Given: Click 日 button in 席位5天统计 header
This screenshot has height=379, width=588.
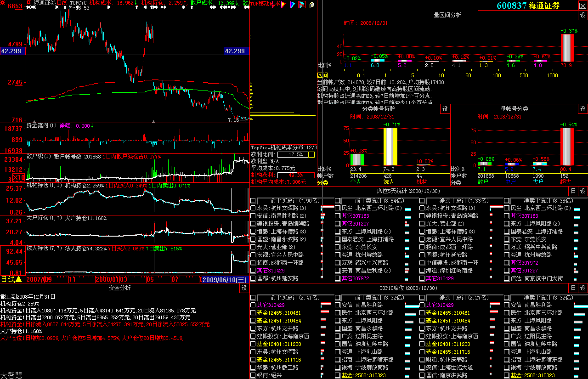Looking at the screenshot, I should [x=573, y=191].
